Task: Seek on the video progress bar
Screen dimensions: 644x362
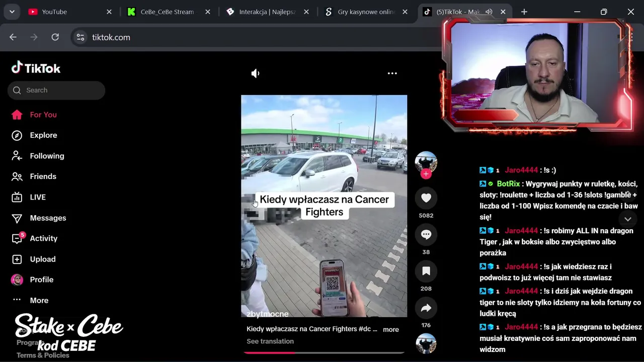Action: (324, 352)
